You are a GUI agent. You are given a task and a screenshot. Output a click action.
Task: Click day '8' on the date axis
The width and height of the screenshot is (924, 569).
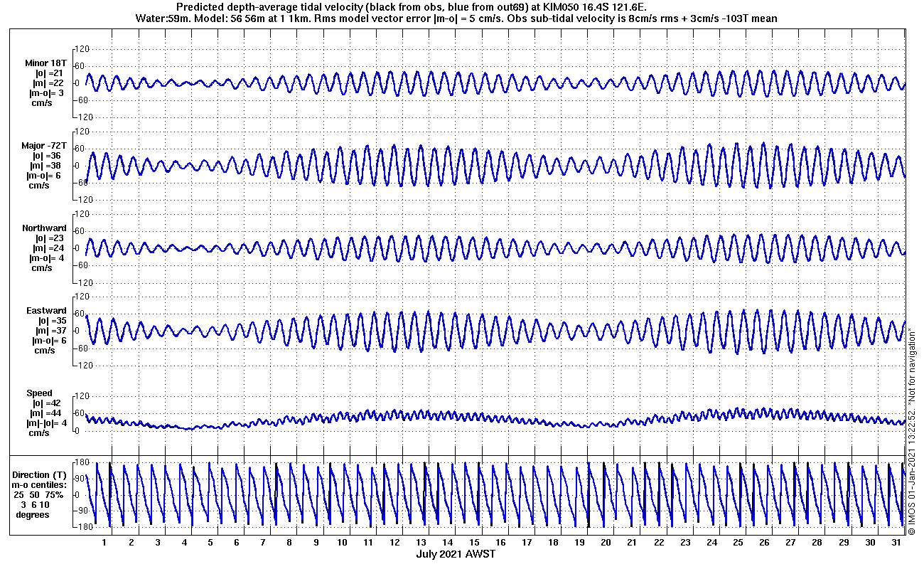tap(289, 542)
